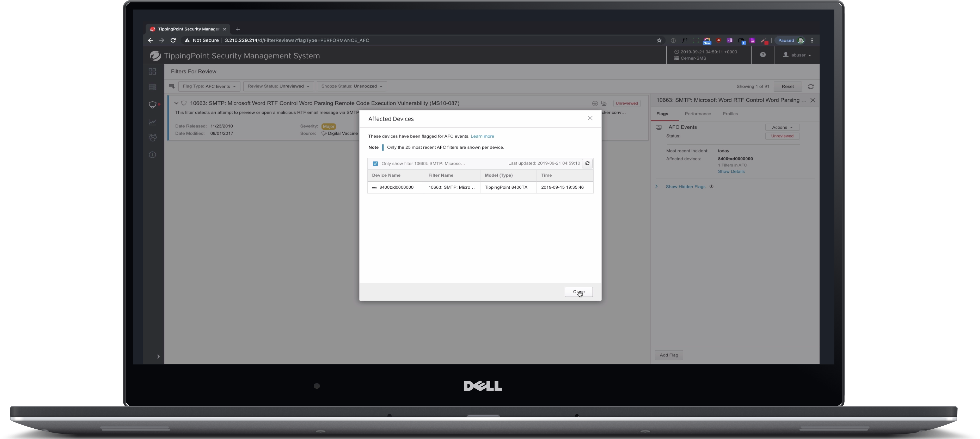Click the Paused profile button
Viewport: 980px width, 439px height.
coord(790,40)
